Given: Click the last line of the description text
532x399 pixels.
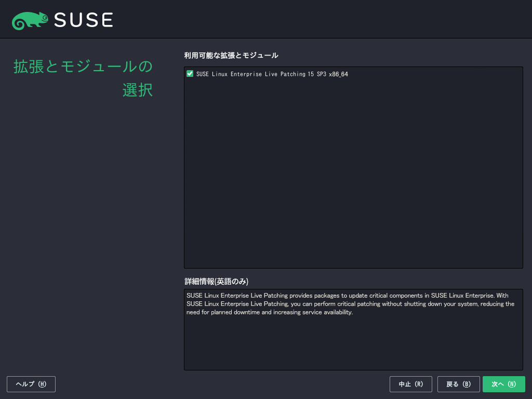Looking at the screenshot, I should click(x=269, y=312).
